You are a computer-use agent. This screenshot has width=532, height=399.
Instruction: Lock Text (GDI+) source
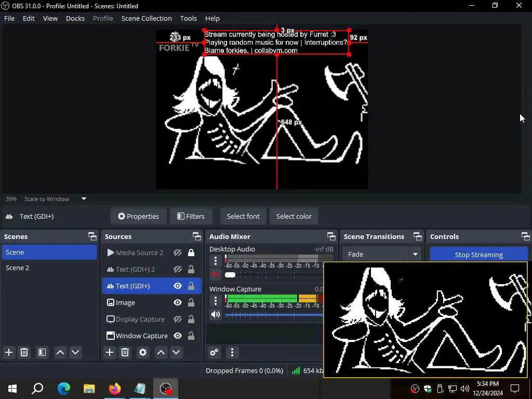(191, 286)
